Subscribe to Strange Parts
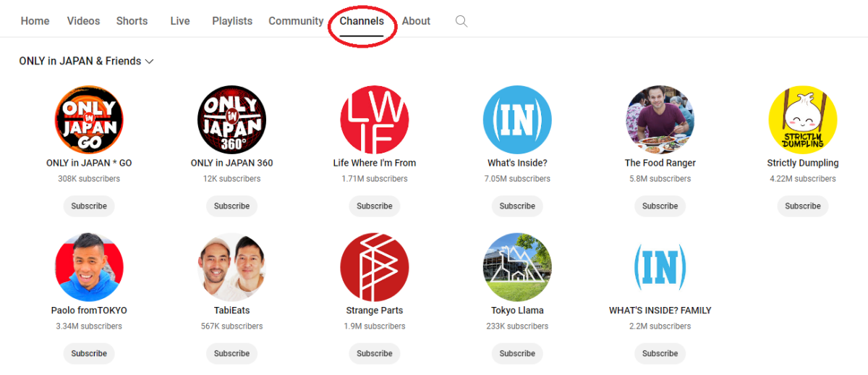The height and width of the screenshot is (375, 868). 375,354
